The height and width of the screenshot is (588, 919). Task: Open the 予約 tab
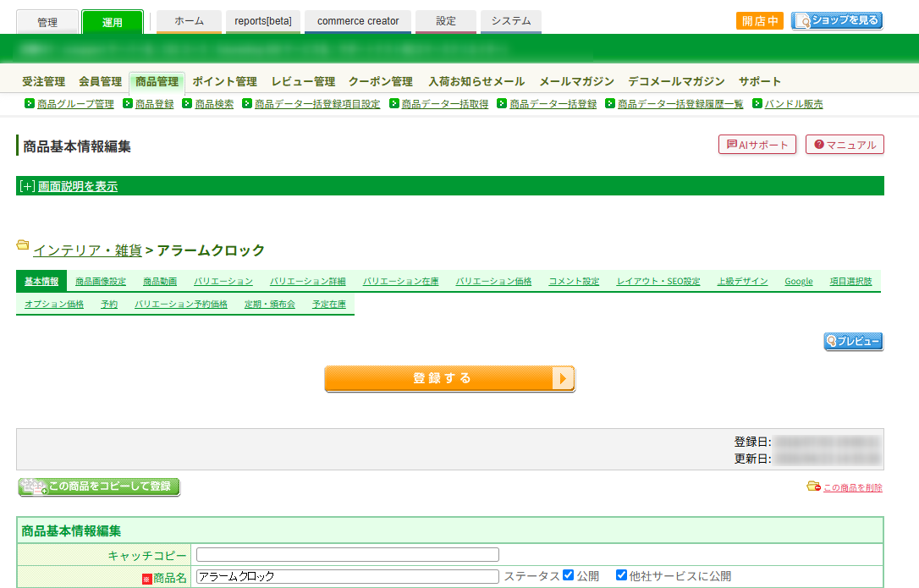(x=109, y=305)
